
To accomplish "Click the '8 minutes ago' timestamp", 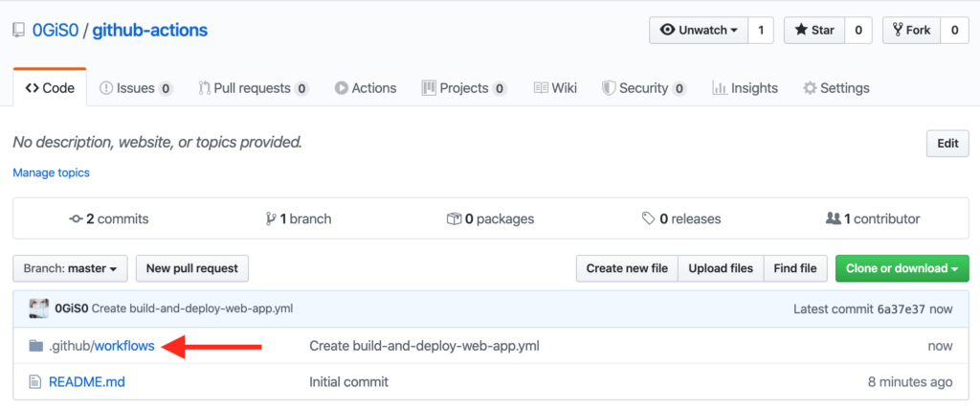I will (x=910, y=381).
